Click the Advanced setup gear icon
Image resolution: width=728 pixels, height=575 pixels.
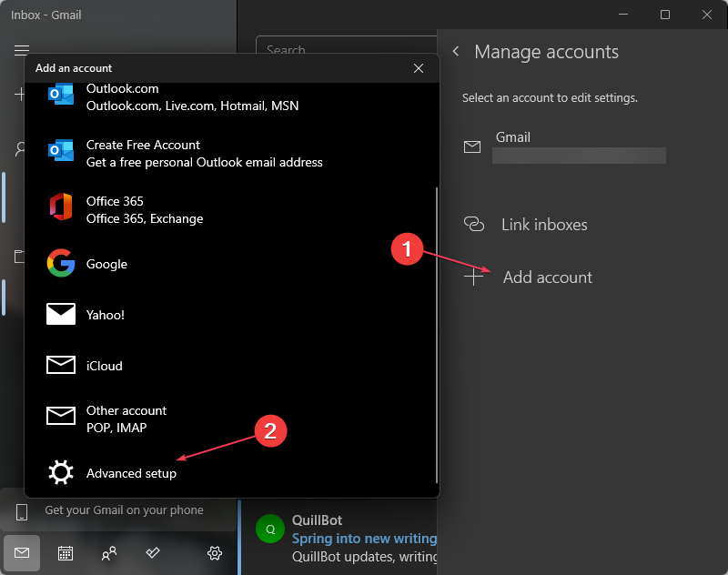click(x=61, y=473)
